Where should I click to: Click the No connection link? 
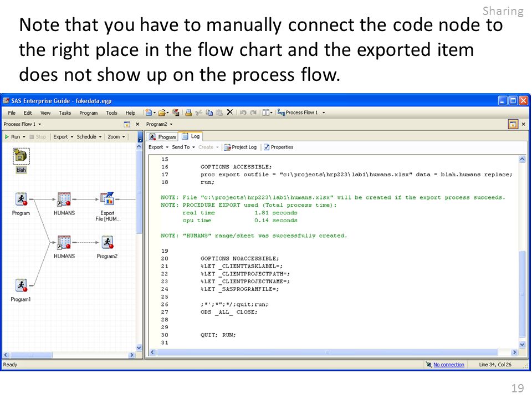[x=448, y=365]
